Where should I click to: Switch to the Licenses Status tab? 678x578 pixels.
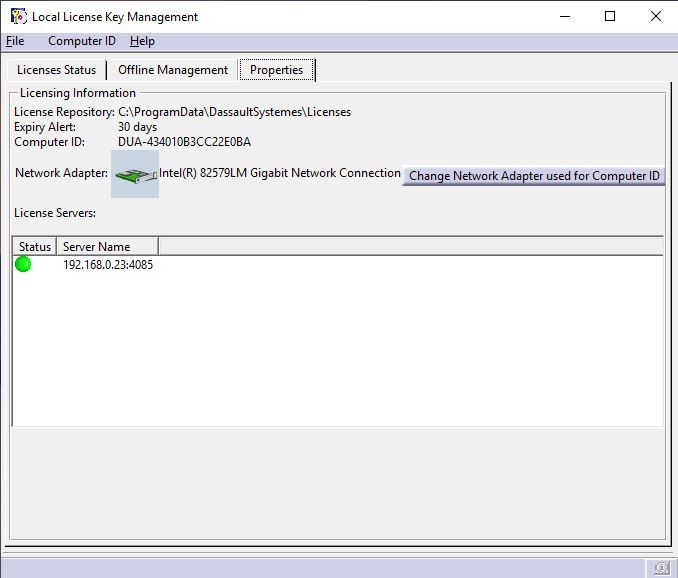click(x=57, y=70)
